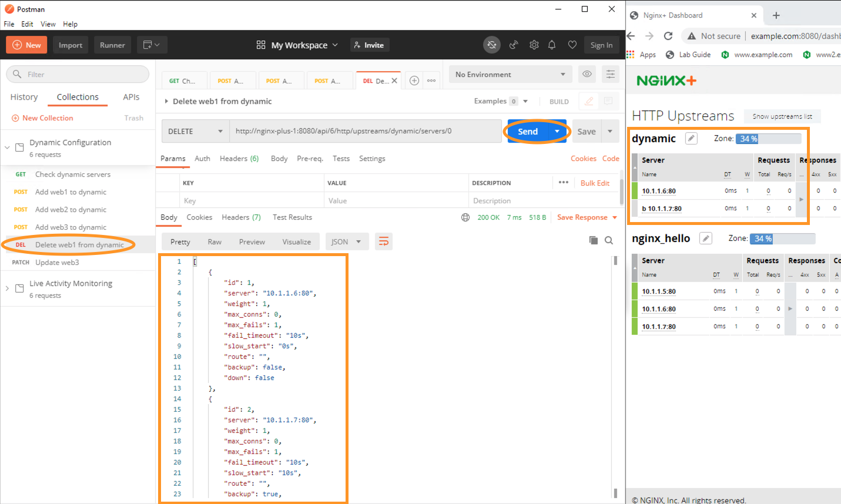Image resolution: width=841 pixels, height=504 pixels.
Task: Select the GET Check dynamic servers request
Action: [x=78, y=174]
